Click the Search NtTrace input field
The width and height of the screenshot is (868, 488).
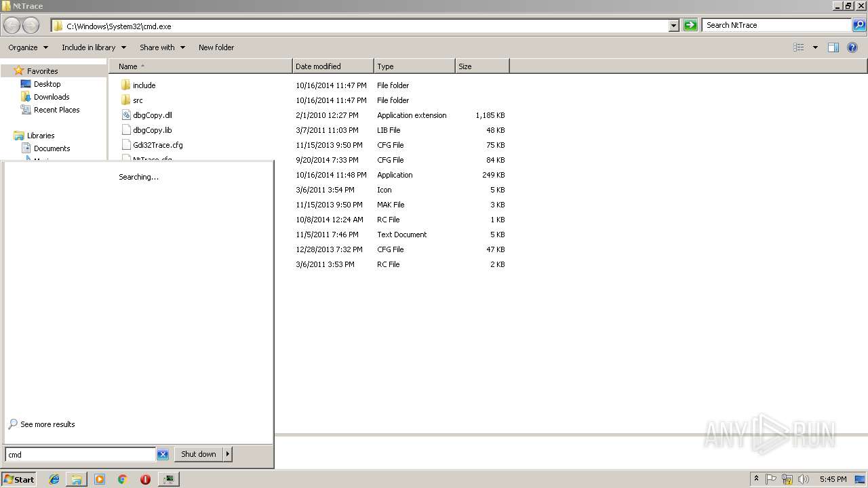click(777, 25)
